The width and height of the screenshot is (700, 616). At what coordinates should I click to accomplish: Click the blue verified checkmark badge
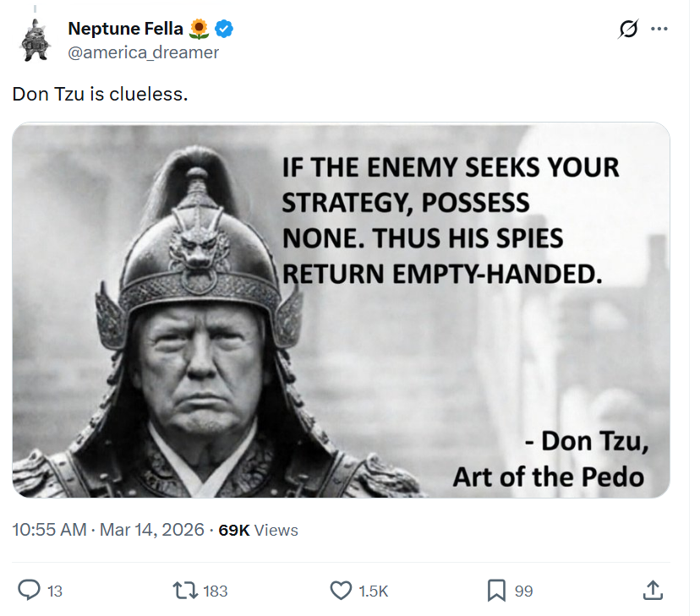tap(224, 29)
